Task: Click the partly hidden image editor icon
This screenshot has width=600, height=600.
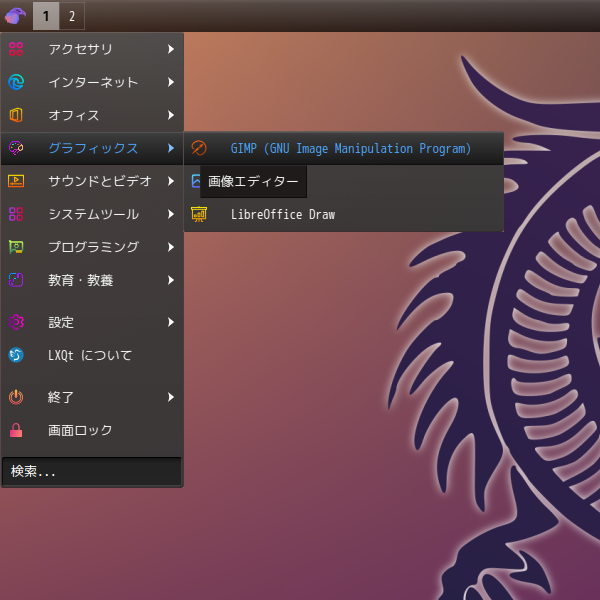Action: (196, 181)
